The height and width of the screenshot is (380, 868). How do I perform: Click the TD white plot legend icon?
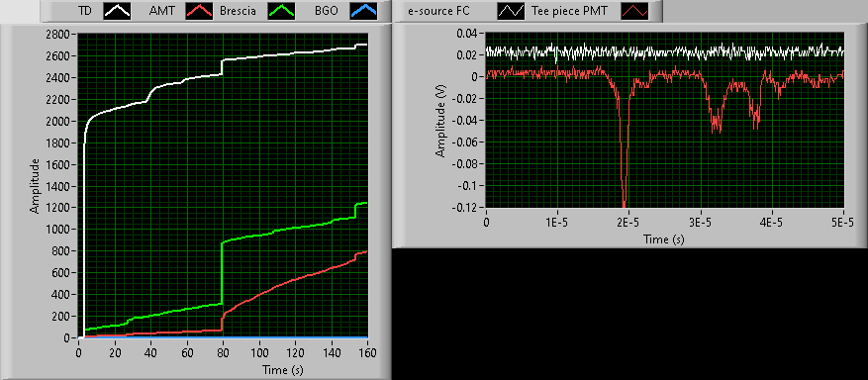[117, 11]
